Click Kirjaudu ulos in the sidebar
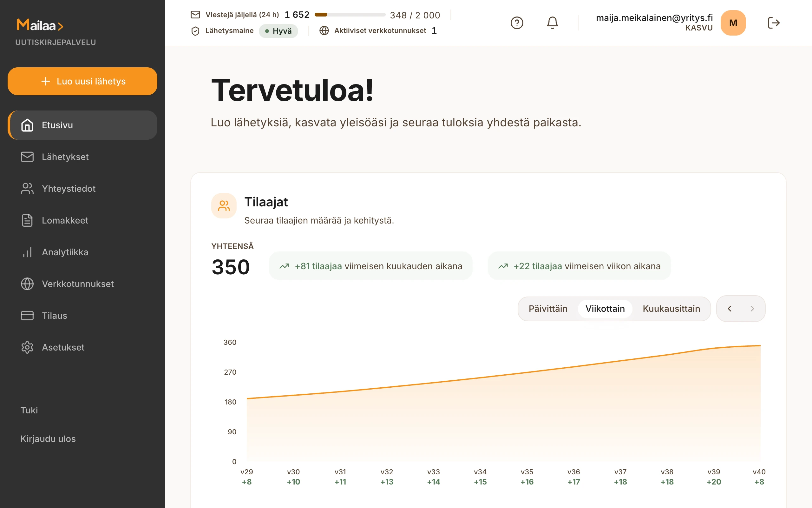The width and height of the screenshot is (812, 508). click(48, 439)
